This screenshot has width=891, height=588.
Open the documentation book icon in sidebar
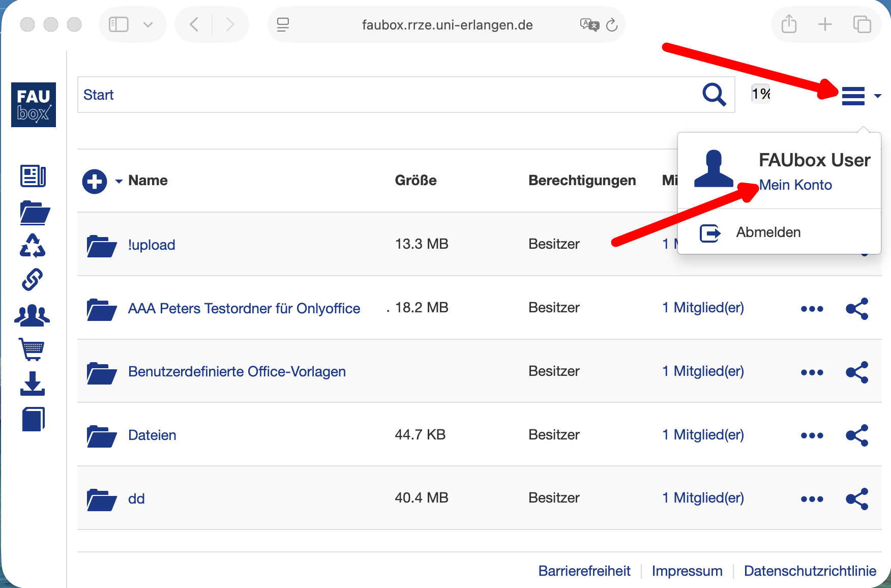pos(33,419)
